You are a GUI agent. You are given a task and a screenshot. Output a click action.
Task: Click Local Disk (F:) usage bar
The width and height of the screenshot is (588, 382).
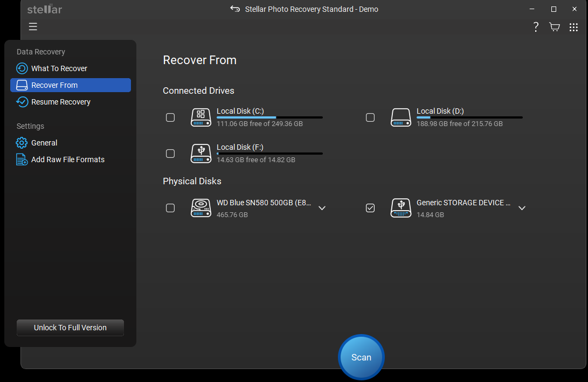(269, 154)
